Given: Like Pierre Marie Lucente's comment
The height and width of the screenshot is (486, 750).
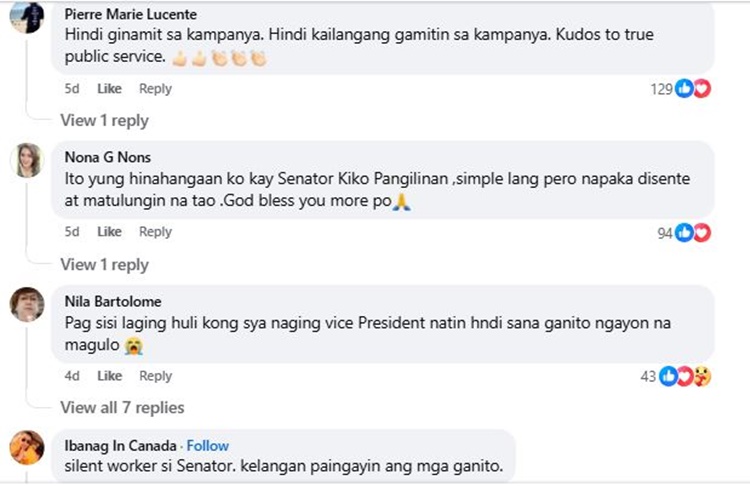Looking at the screenshot, I should point(109,89).
